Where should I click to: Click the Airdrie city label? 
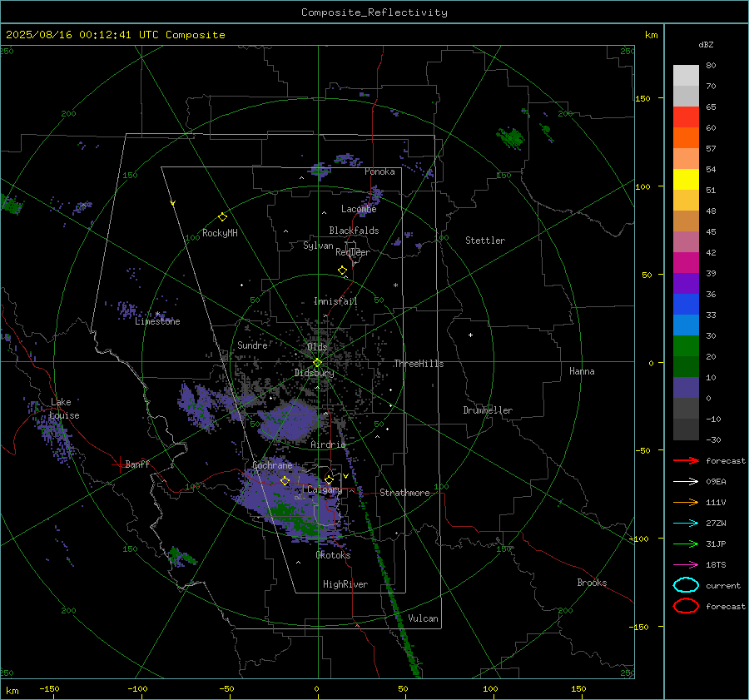[328, 444]
